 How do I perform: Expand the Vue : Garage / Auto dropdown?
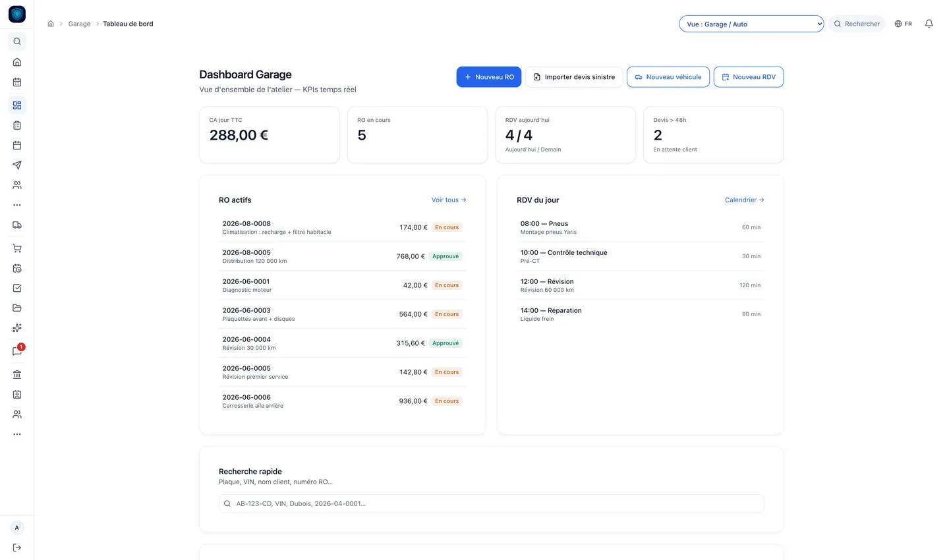[751, 24]
